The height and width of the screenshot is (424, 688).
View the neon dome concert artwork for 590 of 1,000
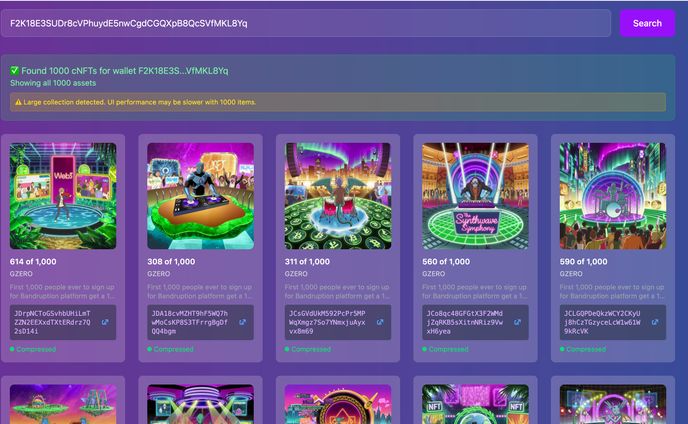(x=612, y=196)
